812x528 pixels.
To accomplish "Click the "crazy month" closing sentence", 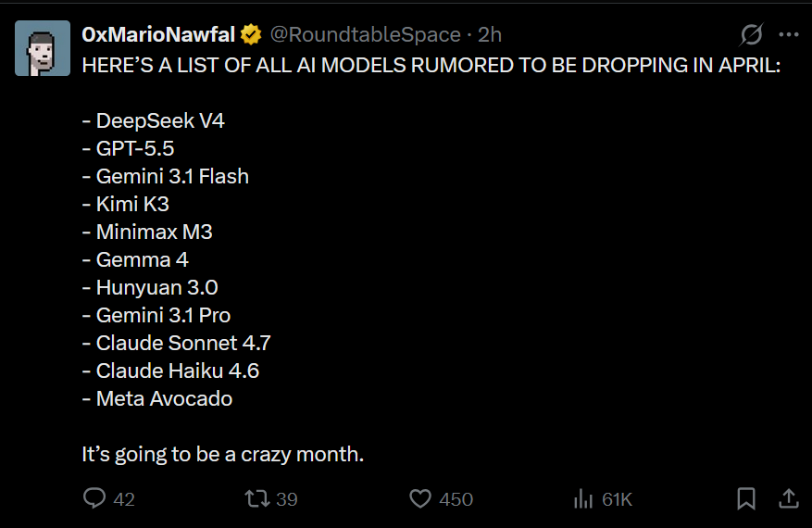I will [x=223, y=455].
